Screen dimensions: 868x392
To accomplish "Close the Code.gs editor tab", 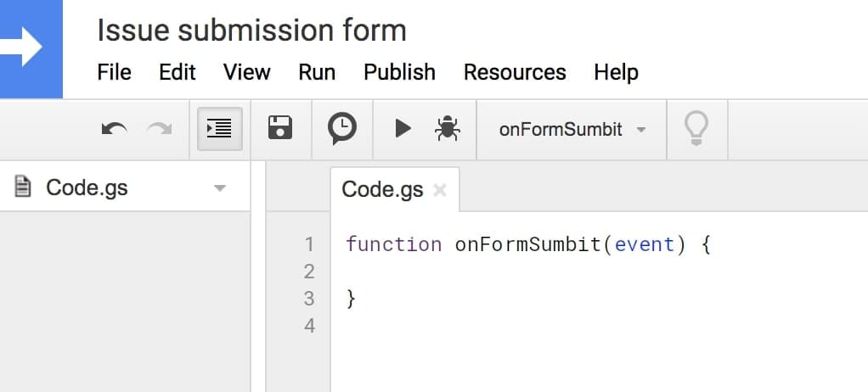I will [x=440, y=190].
